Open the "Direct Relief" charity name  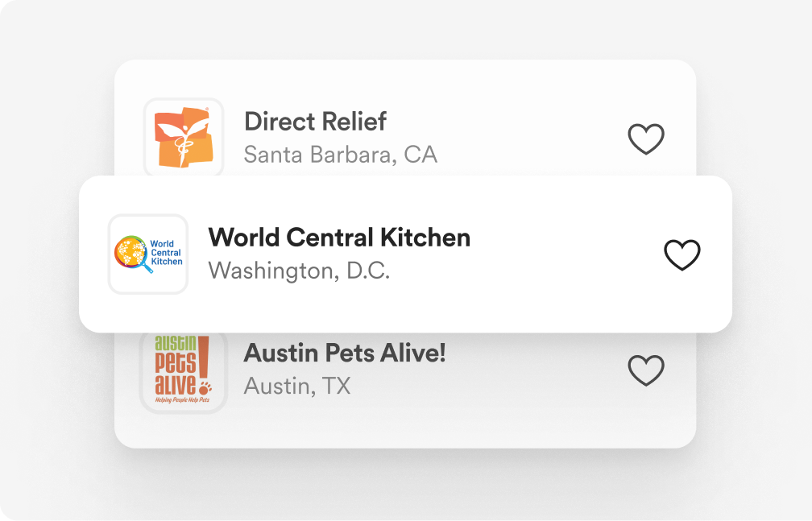coord(315,122)
